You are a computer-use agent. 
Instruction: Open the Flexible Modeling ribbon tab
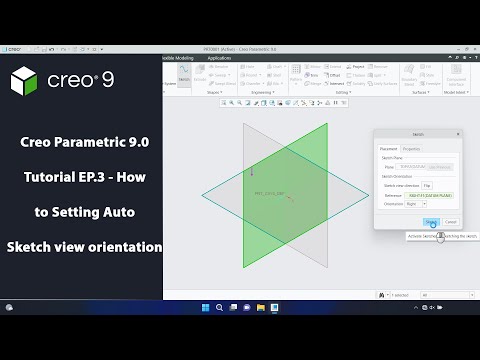click(178, 58)
